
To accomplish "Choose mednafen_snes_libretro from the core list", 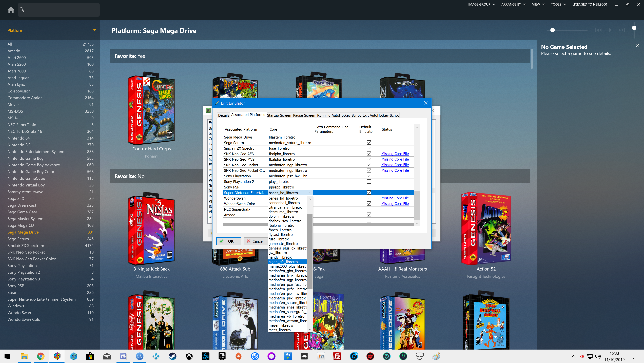I will pos(287,307).
